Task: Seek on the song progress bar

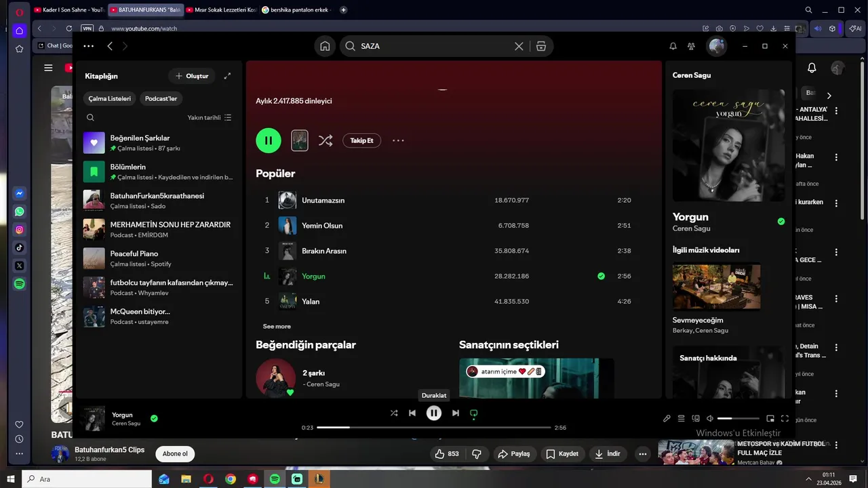Action: pos(434,428)
